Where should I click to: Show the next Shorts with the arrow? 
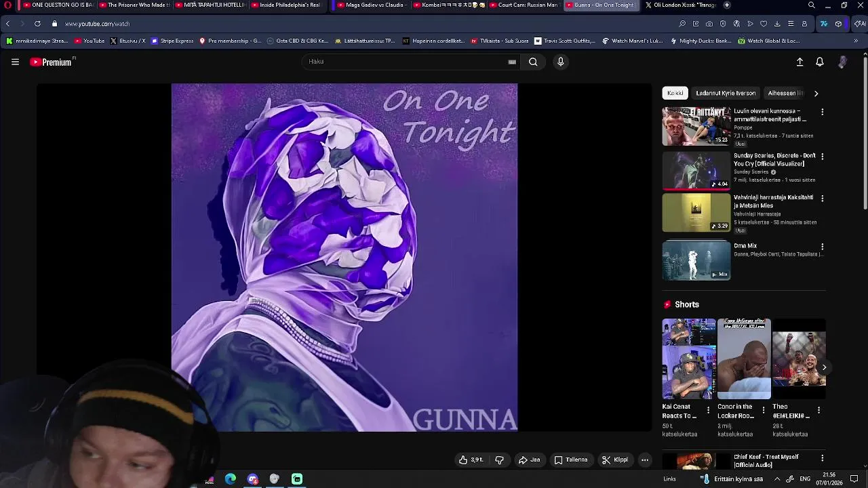pos(824,367)
